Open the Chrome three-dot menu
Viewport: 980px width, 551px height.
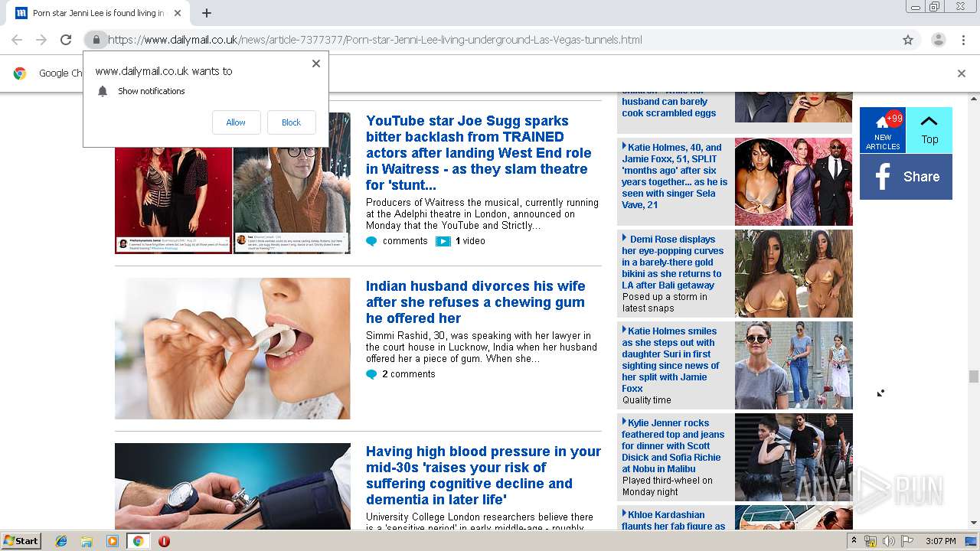click(963, 40)
